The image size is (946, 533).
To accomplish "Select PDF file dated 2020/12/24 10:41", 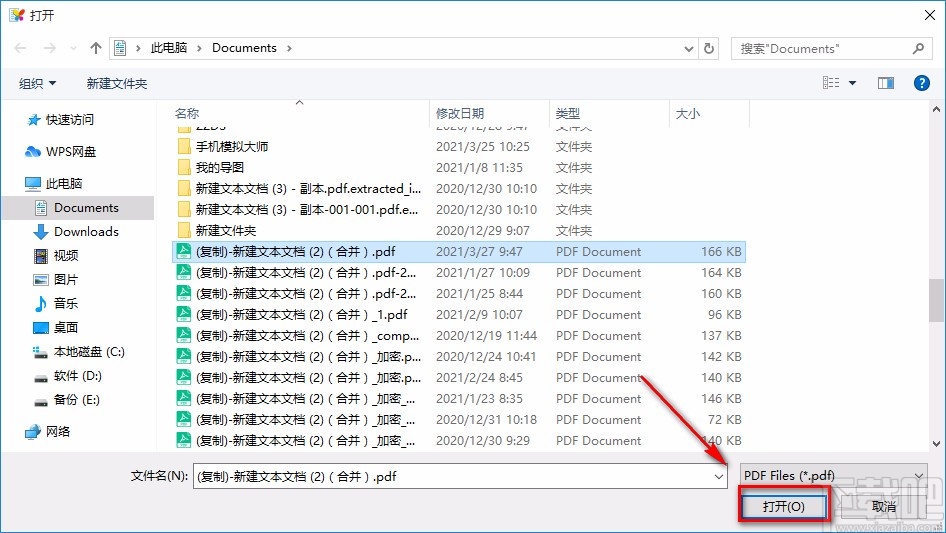I will click(x=459, y=357).
